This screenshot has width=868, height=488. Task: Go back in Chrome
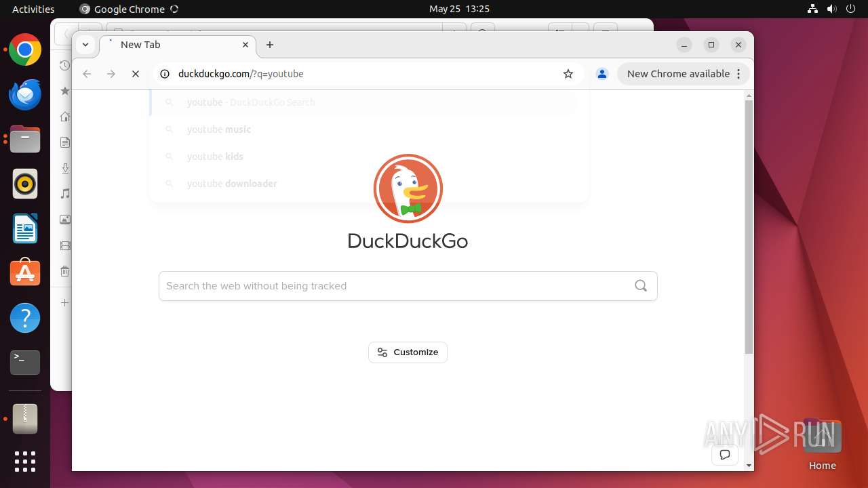click(87, 74)
